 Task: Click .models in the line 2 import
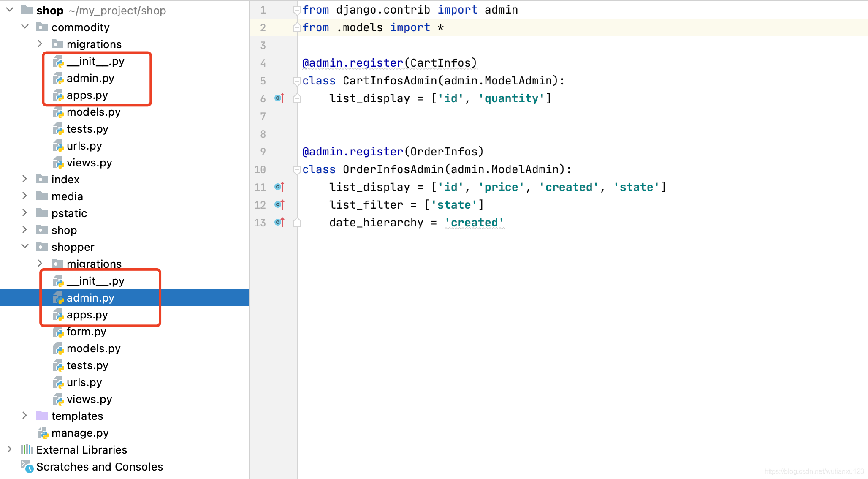[x=360, y=27]
